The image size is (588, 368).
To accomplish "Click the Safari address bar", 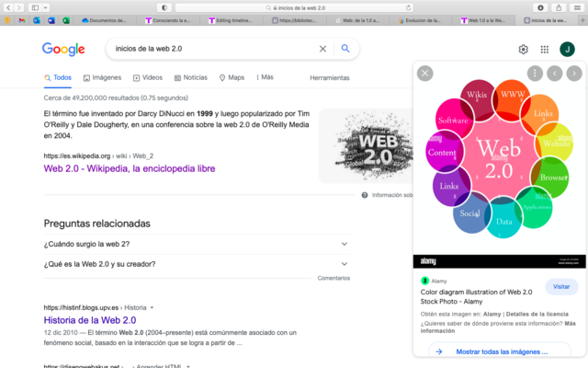I will coord(294,7).
